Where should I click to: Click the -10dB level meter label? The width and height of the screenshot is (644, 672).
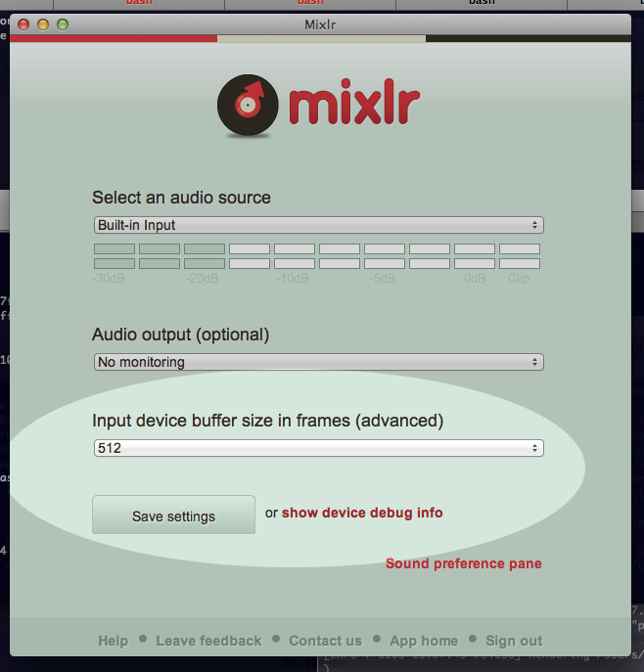pos(293,279)
